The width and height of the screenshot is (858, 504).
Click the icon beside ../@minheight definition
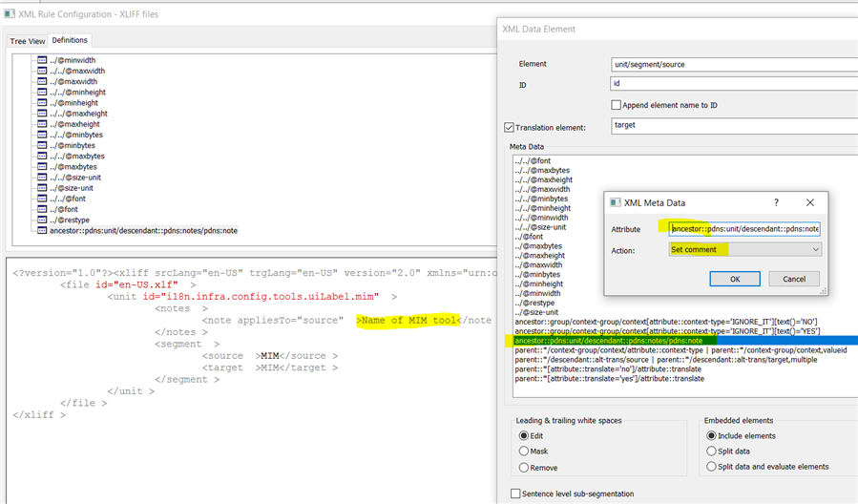coord(42,103)
